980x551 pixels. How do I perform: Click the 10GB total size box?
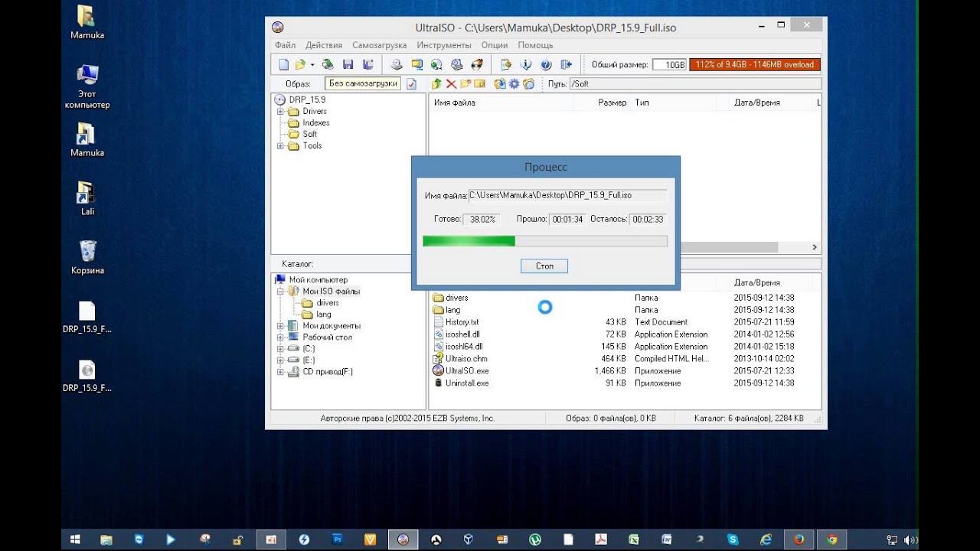pyautogui.click(x=669, y=65)
